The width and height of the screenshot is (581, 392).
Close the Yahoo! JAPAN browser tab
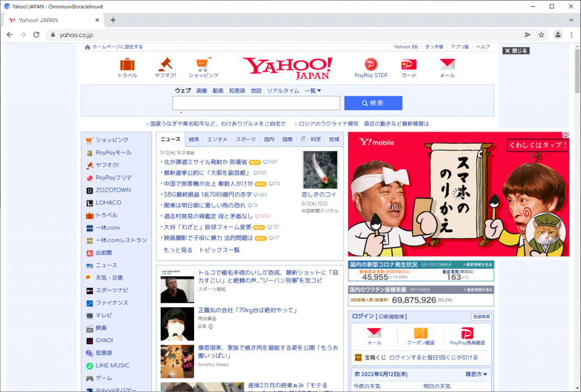pos(97,20)
